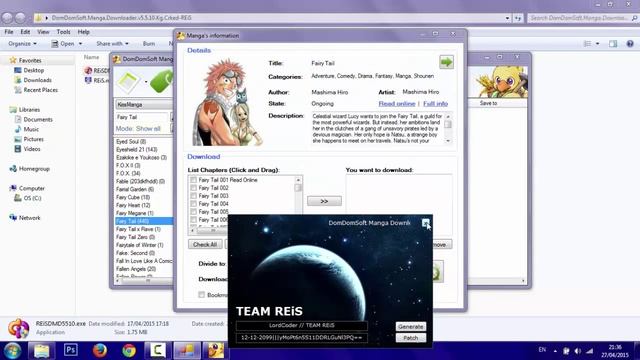Close the TEAM REiS keygen window

pos(425,222)
